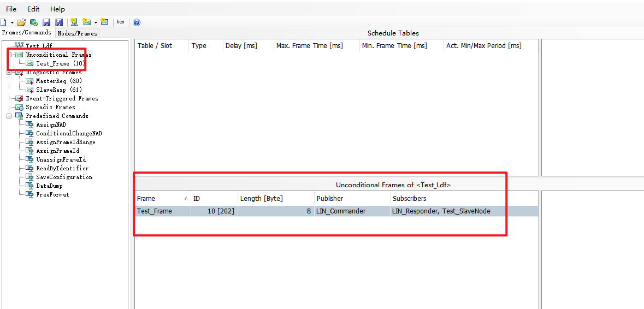This screenshot has height=309, width=644.
Task: Click the AssignNAD command icon
Action: tap(29, 125)
